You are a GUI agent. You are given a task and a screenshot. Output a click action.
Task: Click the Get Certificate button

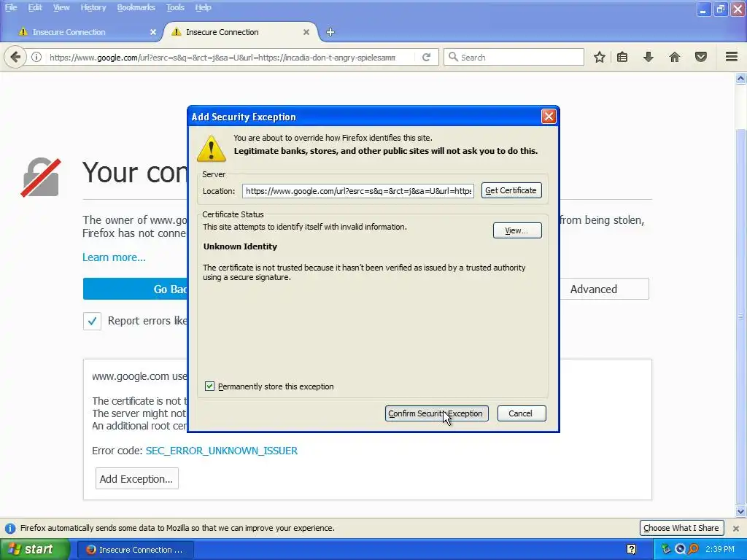point(511,190)
